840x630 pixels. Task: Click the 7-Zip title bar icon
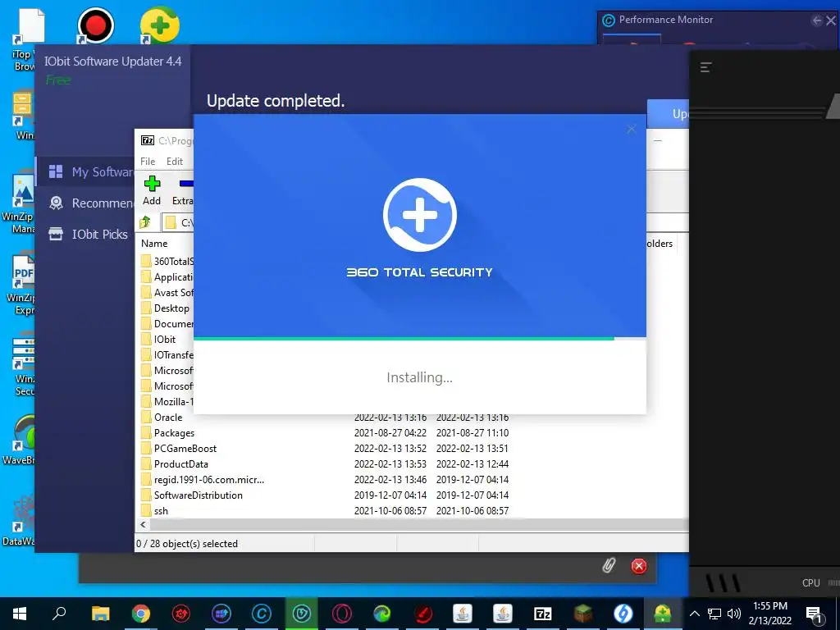tap(148, 140)
